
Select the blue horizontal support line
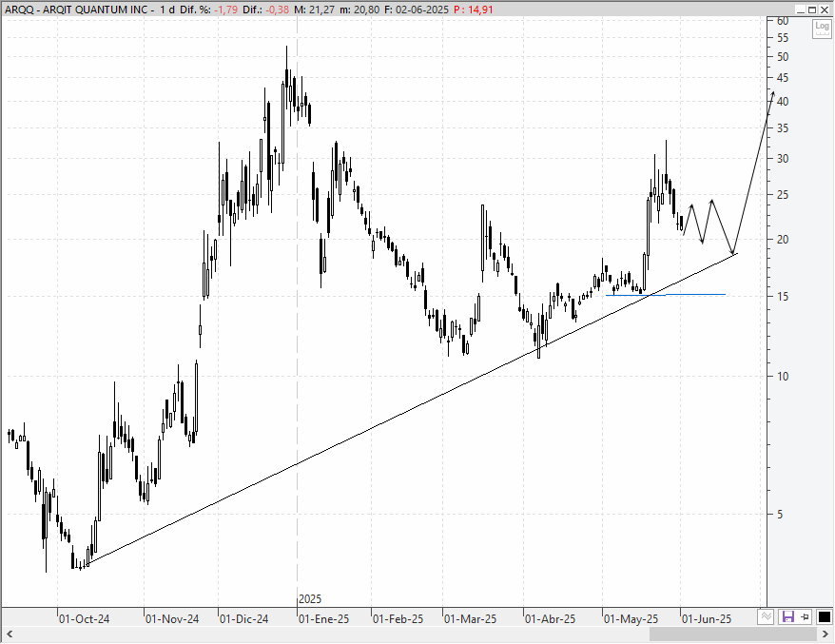666,295
